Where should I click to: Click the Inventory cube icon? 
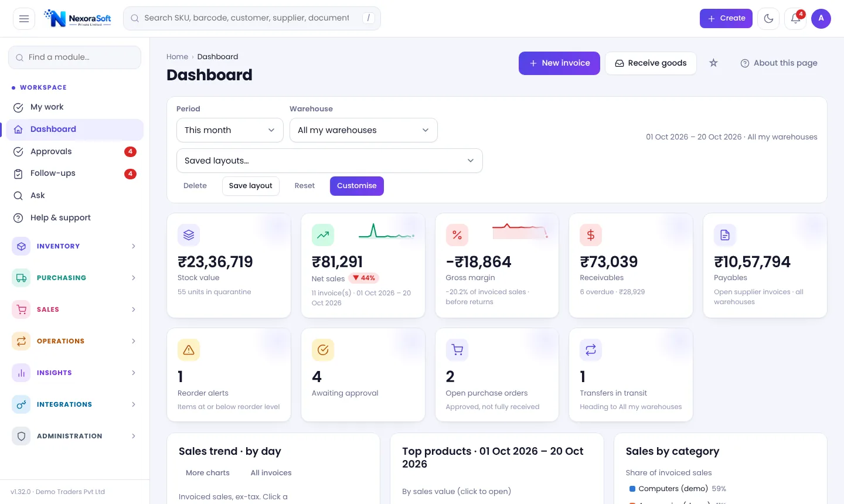tap(21, 246)
